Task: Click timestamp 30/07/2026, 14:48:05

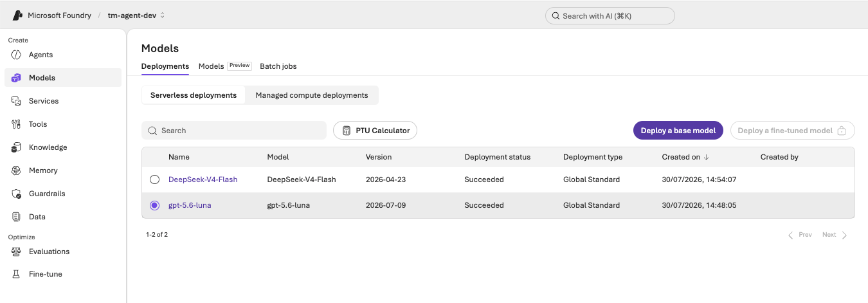Action: [x=699, y=205]
